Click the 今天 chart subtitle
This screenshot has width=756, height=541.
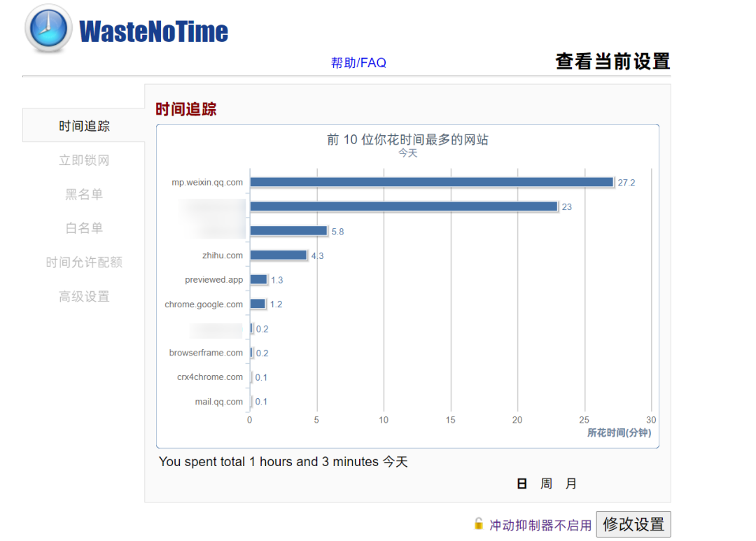click(x=407, y=153)
